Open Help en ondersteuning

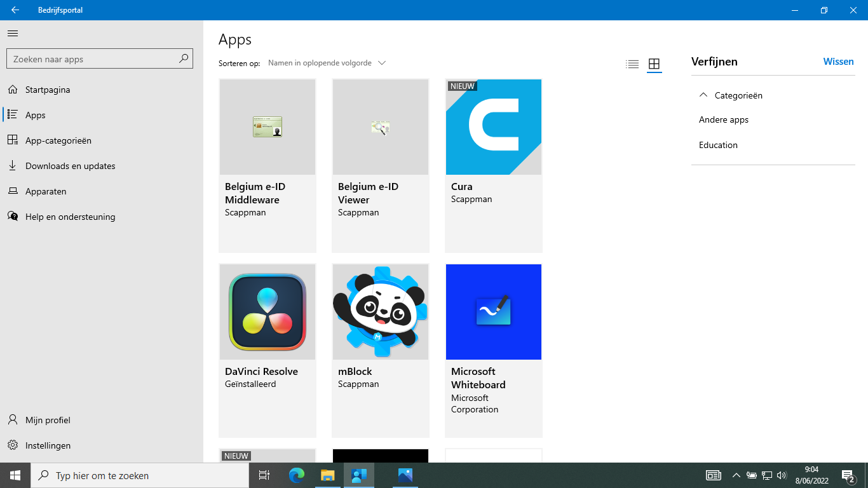(x=70, y=217)
